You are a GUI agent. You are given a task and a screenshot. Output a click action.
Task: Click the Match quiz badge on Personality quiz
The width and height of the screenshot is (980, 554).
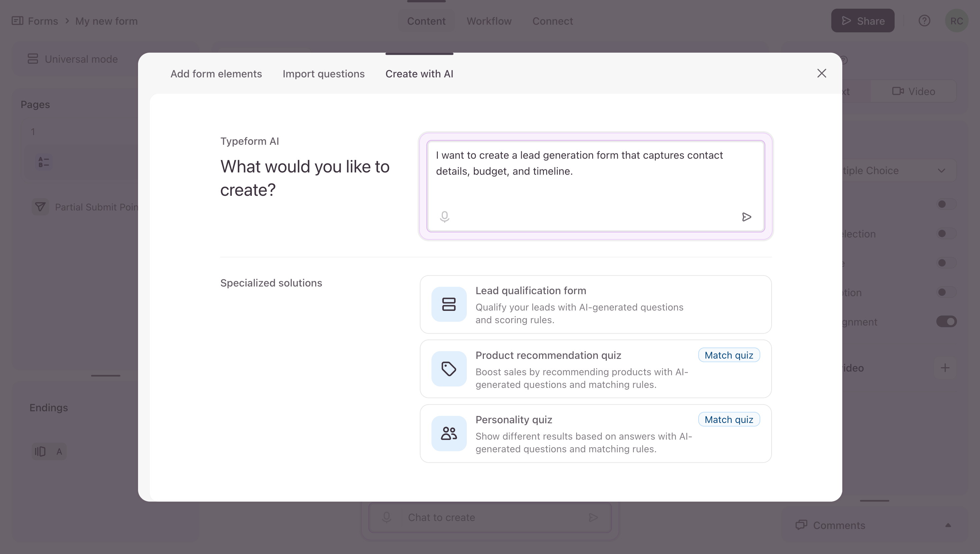pyautogui.click(x=729, y=419)
